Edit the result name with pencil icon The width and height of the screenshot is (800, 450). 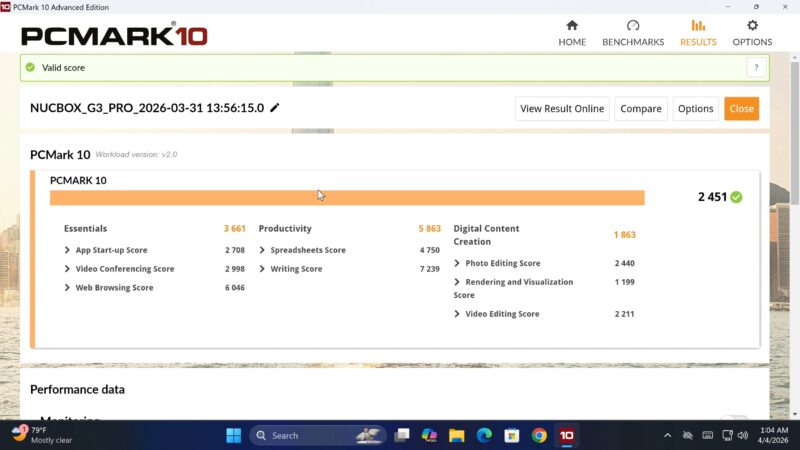click(x=274, y=108)
